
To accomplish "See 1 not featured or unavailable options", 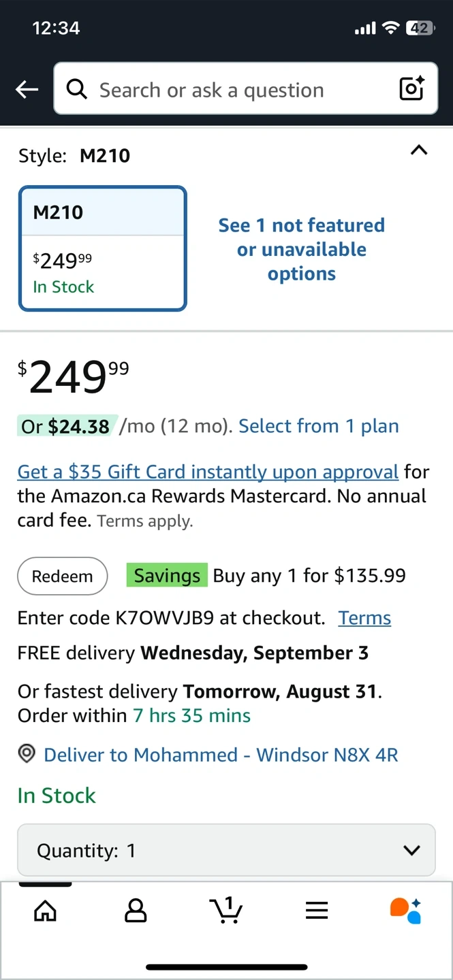I will pyautogui.click(x=302, y=249).
